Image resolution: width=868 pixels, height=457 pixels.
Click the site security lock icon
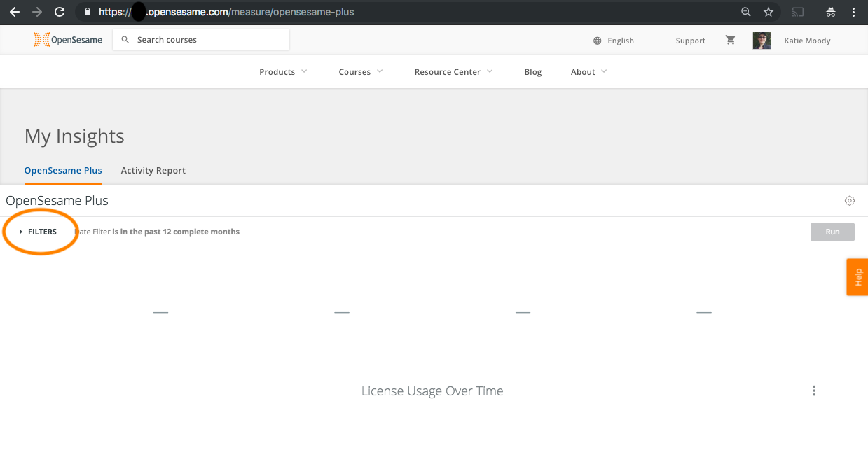87,12
